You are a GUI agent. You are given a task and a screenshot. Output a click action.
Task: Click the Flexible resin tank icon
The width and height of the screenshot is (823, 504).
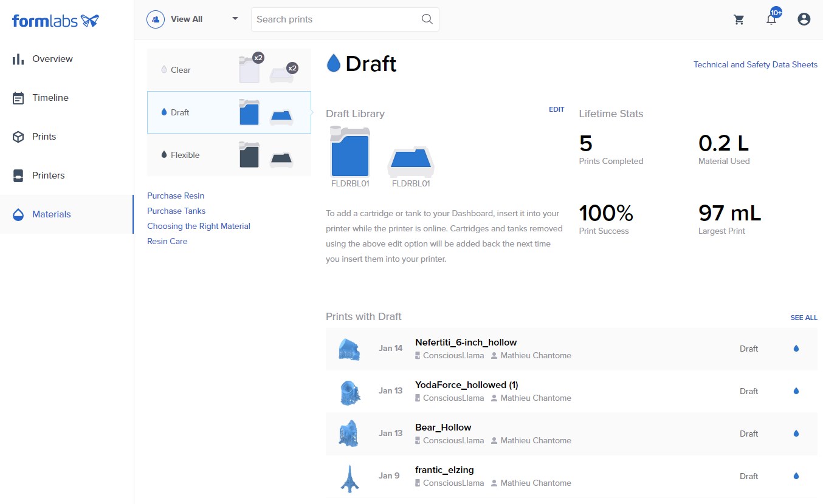(x=281, y=159)
